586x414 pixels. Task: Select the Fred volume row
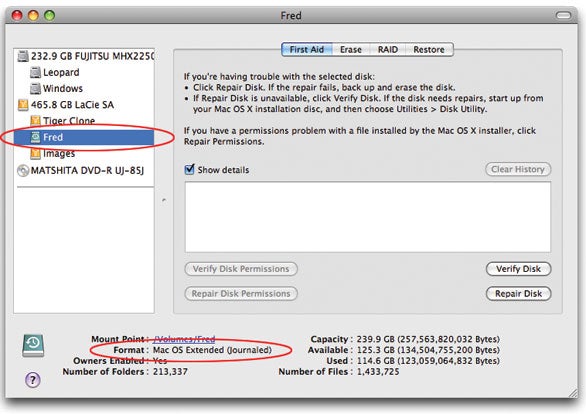pyautogui.click(x=84, y=137)
